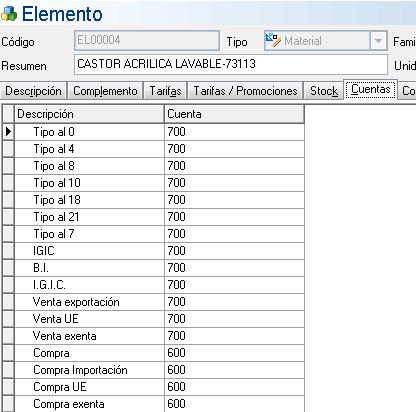Viewport: 416px width, 412px height.
Task: Select the Material combo box
Action: (326, 41)
